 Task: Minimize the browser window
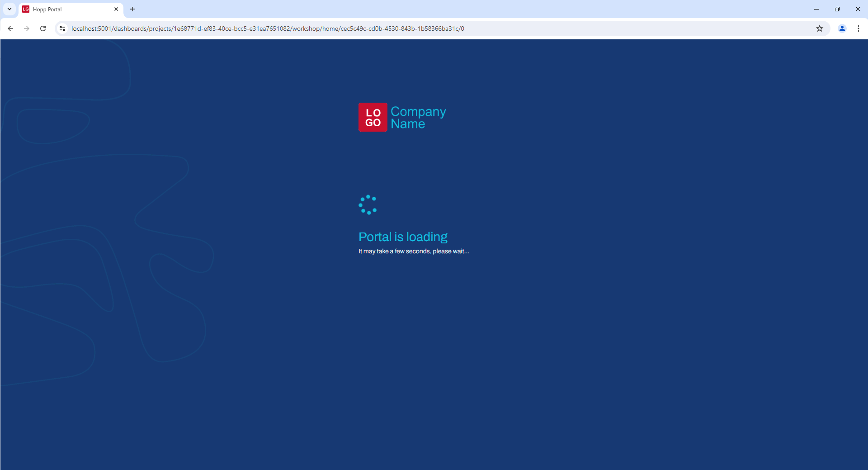[816, 9]
